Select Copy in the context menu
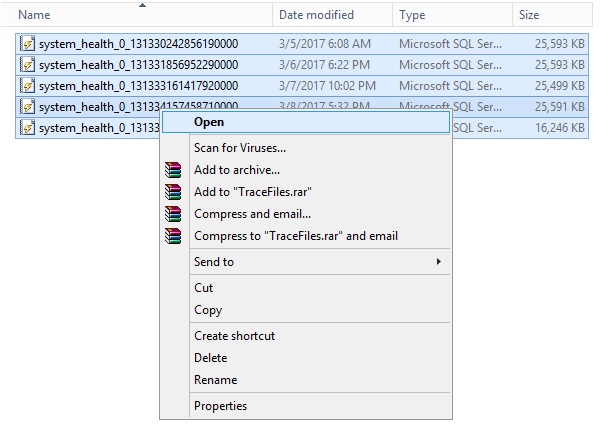This screenshot has width=613, height=424. click(x=207, y=310)
